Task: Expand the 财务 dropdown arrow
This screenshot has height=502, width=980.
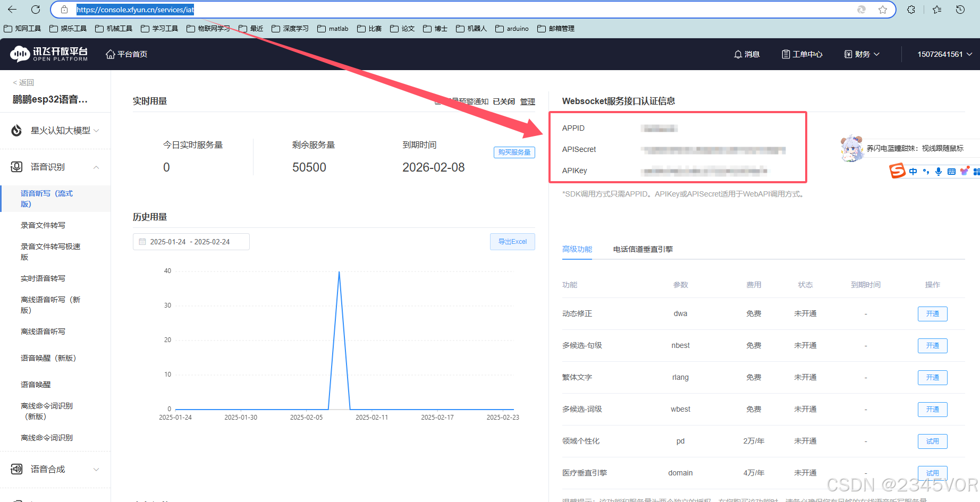Action: point(877,54)
